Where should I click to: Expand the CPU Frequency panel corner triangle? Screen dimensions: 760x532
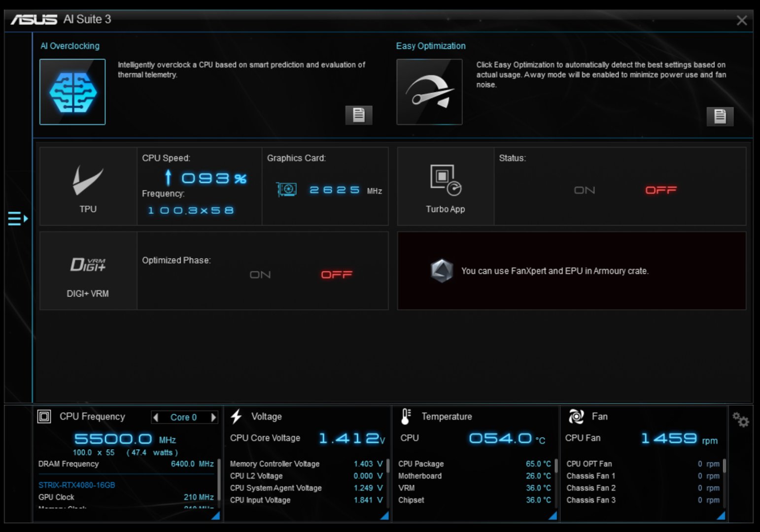tap(215, 516)
